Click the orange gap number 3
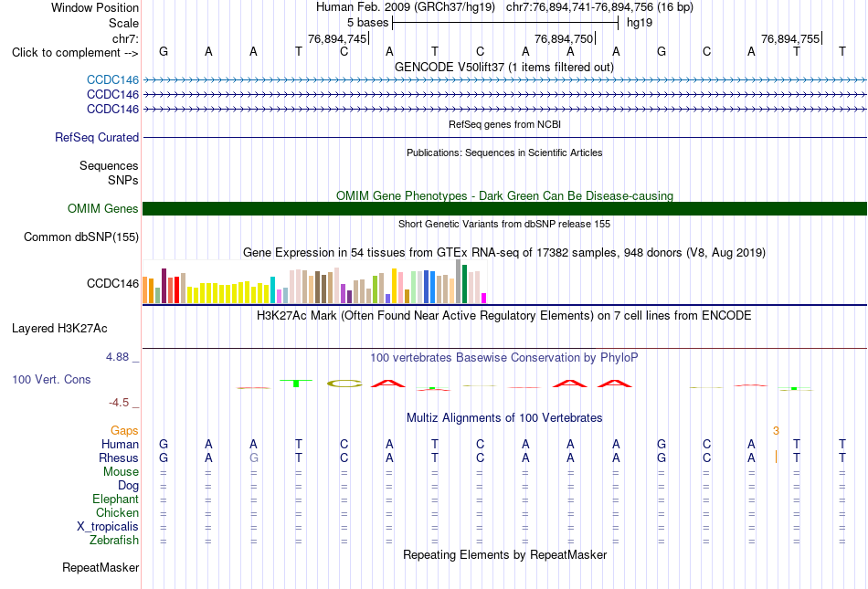Screen dimensions: 868x589 (x=776, y=431)
